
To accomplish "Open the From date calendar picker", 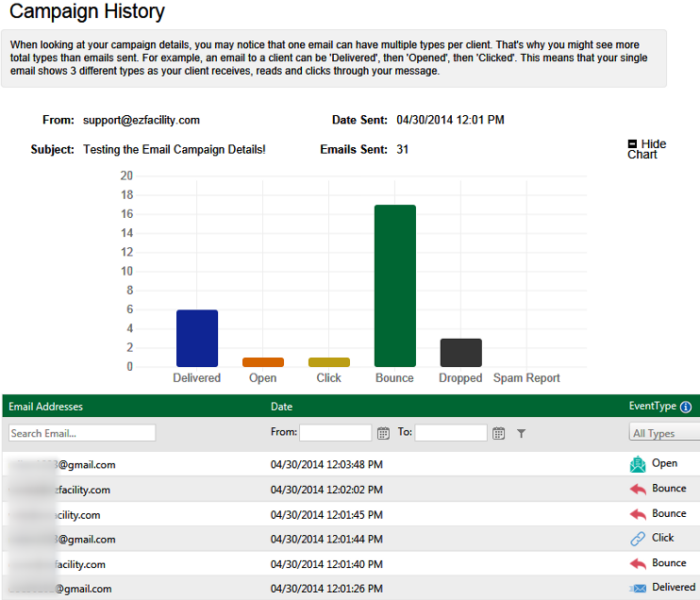I will (383, 433).
